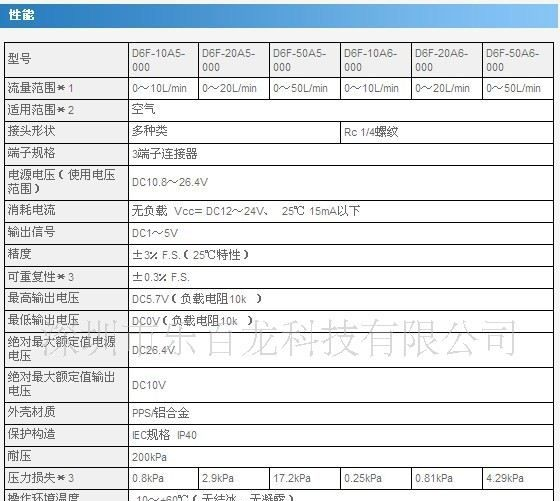Click the IEC规格 IP40 value
The height and width of the screenshot is (501, 560).
[164, 435]
